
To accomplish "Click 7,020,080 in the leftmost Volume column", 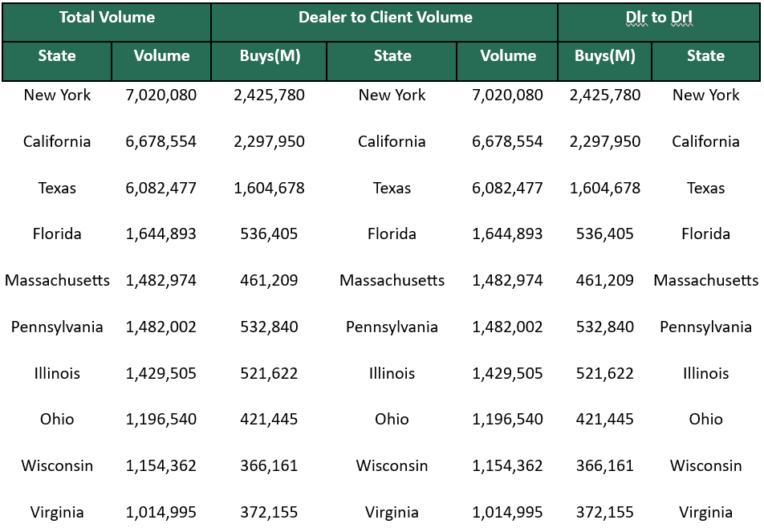I will [161, 95].
